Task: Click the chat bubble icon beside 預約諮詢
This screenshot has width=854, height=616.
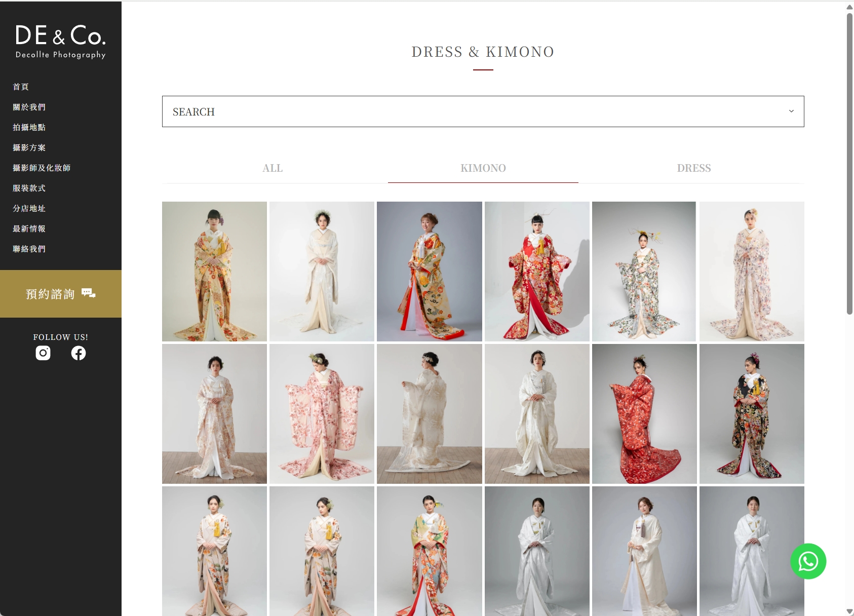Action: 89,293
